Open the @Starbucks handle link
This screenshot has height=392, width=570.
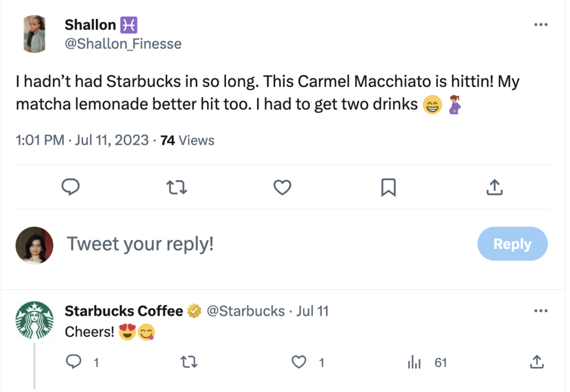(245, 311)
